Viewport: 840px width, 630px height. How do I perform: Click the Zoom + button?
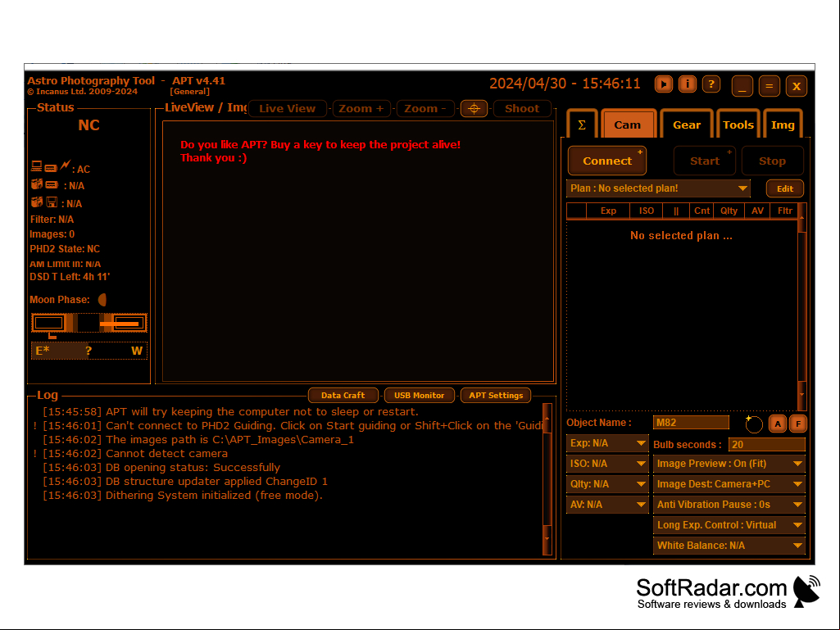click(x=361, y=108)
